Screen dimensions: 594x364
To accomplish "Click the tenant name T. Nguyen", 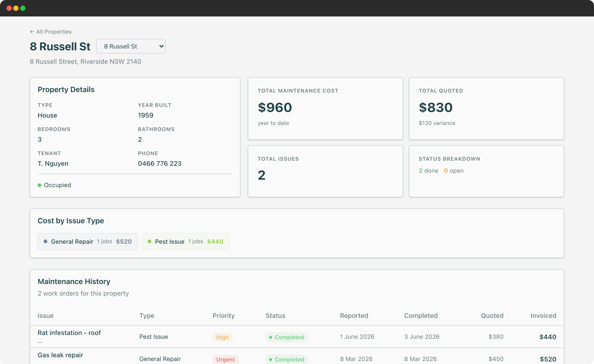I will tap(53, 164).
